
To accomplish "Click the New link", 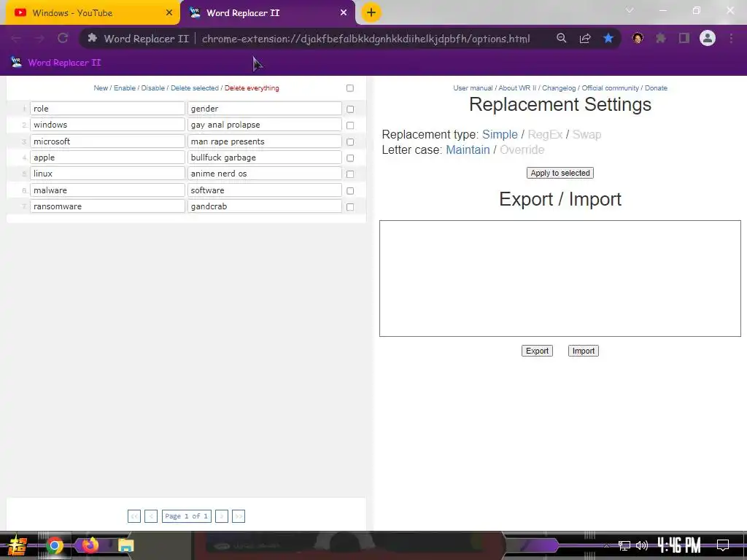I will (101, 88).
